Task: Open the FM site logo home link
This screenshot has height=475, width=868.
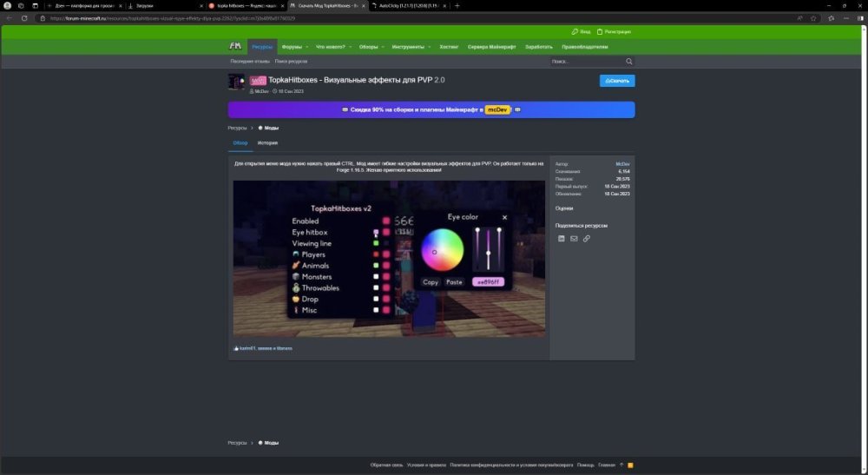Action: [235, 47]
